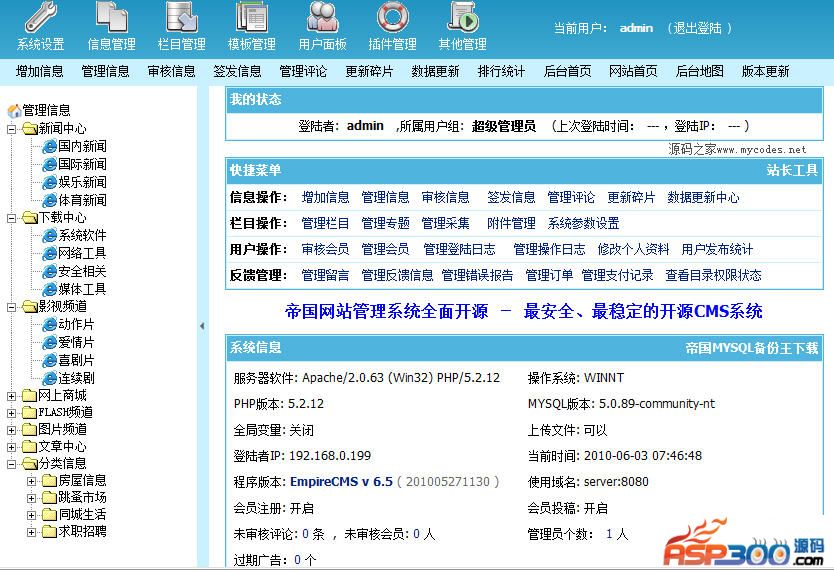Open 系统参数设置 quick link
The image size is (834, 570).
pos(583,223)
